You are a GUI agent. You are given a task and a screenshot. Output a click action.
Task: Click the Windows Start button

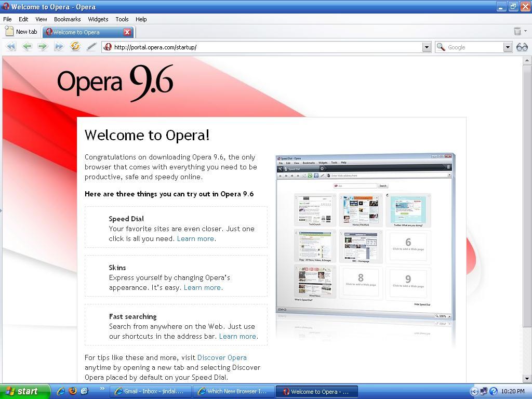click(24, 391)
